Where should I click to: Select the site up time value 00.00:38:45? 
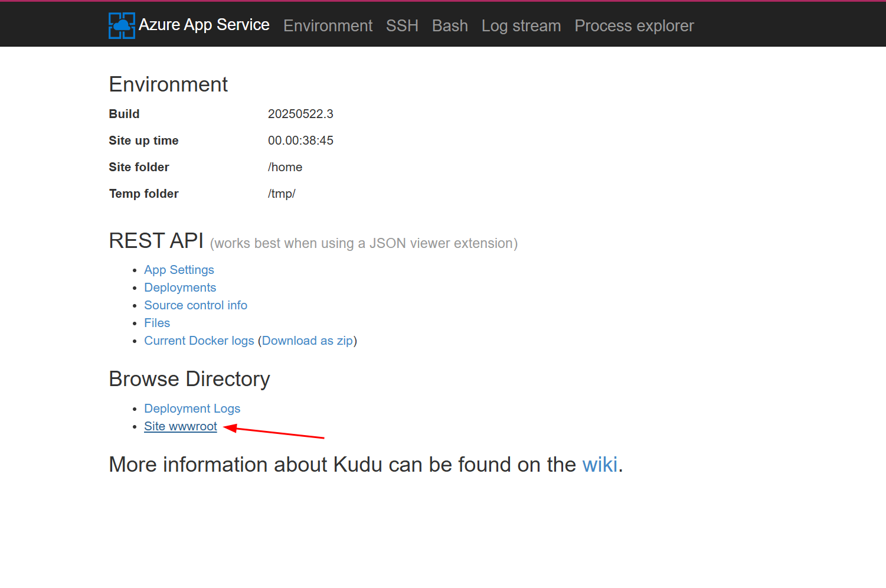pos(300,141)
